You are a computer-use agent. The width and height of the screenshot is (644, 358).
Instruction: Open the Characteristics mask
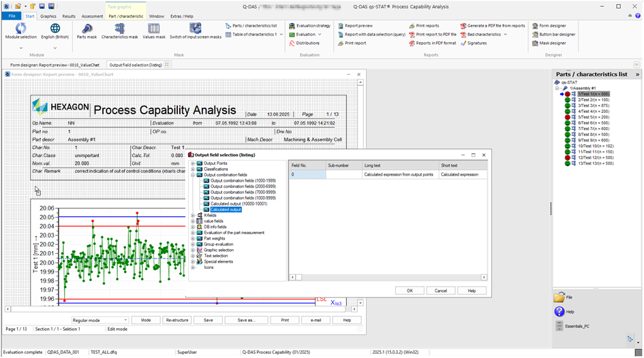coord(119,31)
